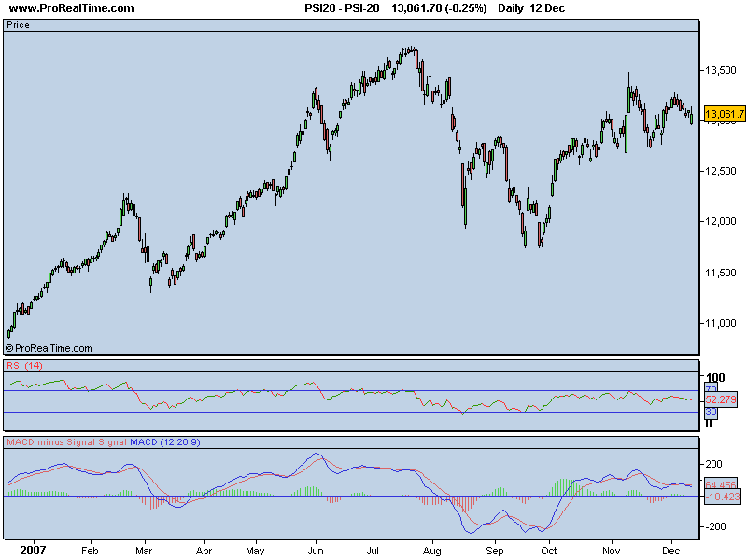Click the Jul month label

pos(373,551)
